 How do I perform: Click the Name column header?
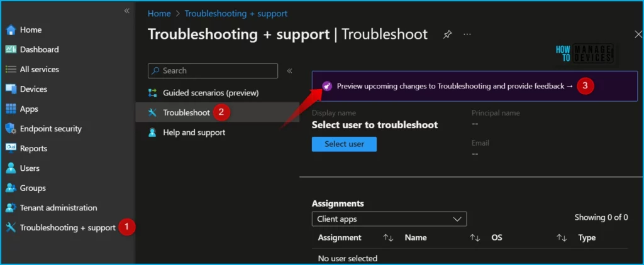416,238
